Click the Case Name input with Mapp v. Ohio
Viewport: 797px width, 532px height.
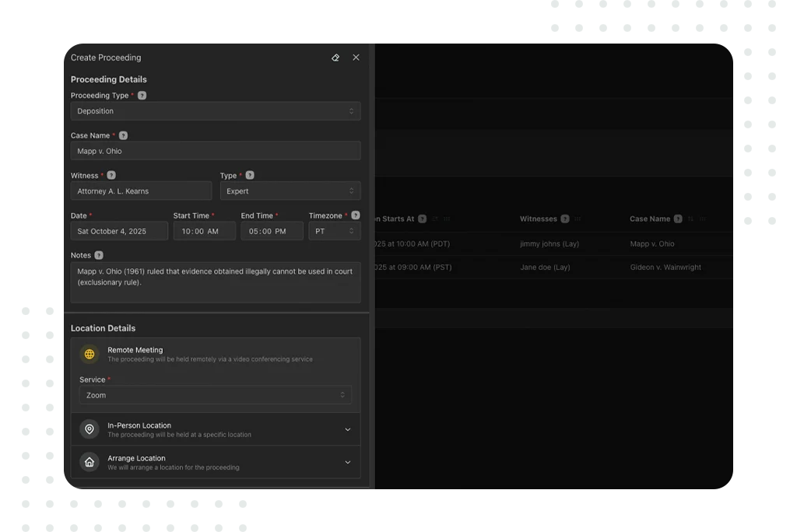(216, 151)
